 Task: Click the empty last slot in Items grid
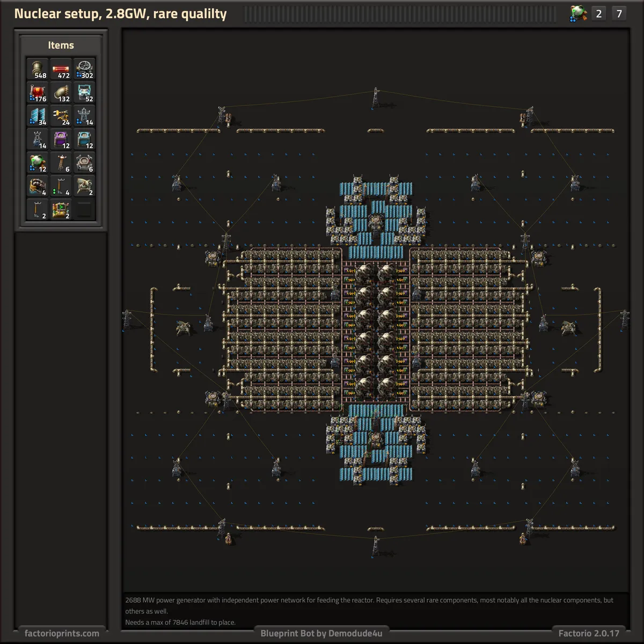point(84,209)
